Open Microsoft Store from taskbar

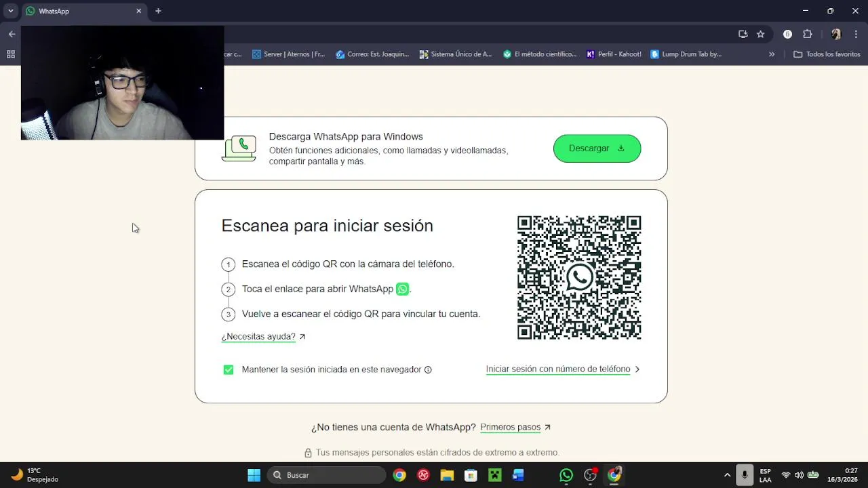click(471, 475)
